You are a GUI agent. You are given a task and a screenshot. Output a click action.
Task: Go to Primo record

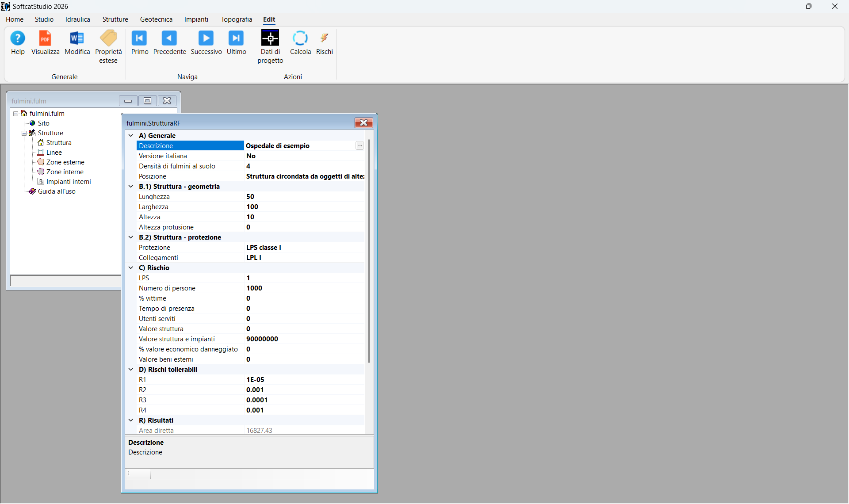140,43
